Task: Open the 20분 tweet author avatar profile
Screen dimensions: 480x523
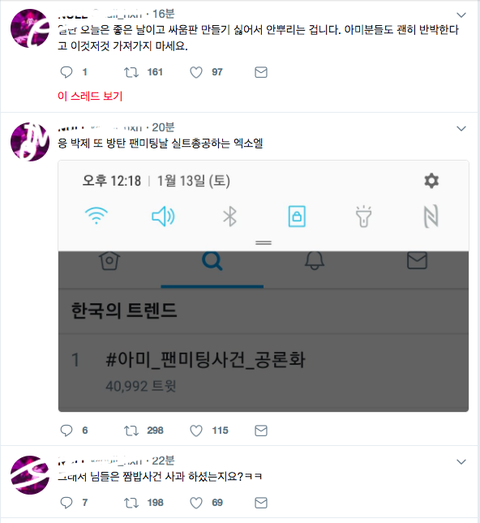Action: (30, 142)
